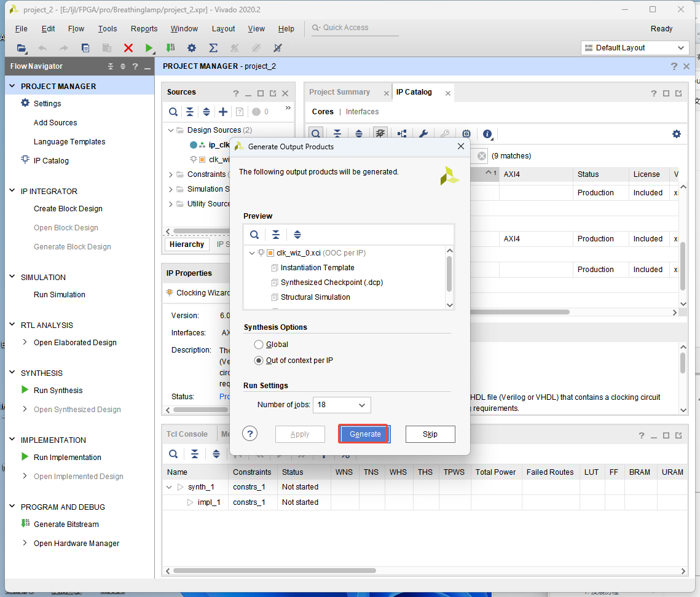The image size is (700, 597).
Task: Click the Skip button
Action: point(430,434)
